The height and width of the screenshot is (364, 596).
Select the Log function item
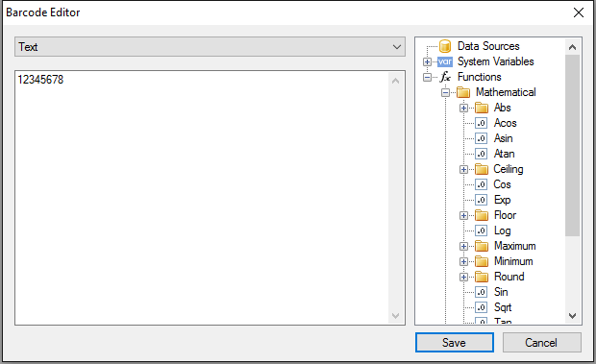pyautogui.click(x=502, y=231)
